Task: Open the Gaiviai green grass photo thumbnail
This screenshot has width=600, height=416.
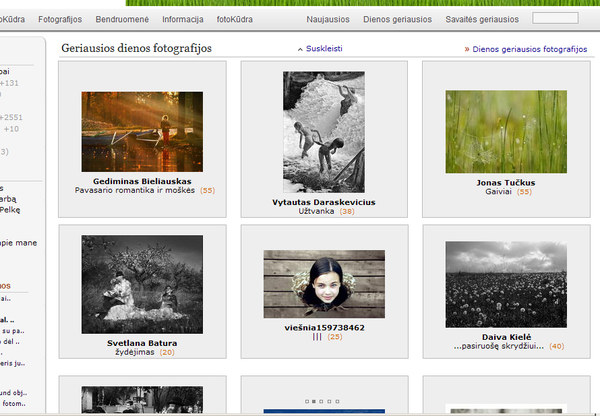Action: 506,131
